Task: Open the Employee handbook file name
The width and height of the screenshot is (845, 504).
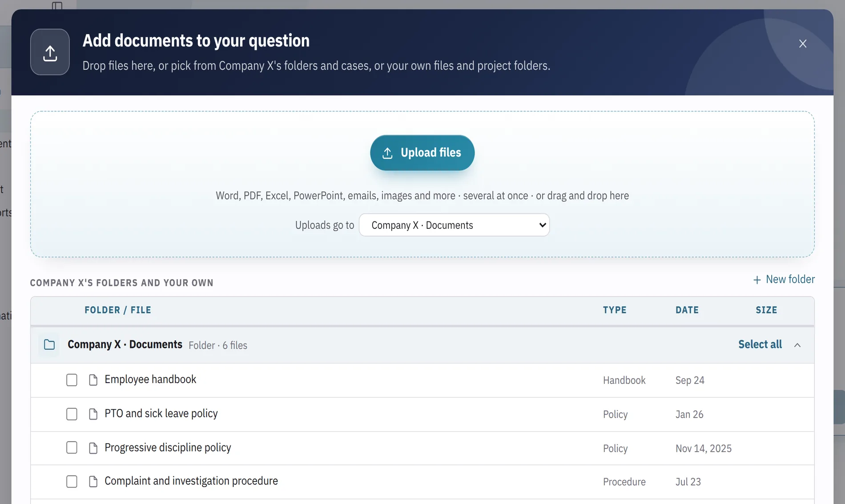Action: [150, 379]
